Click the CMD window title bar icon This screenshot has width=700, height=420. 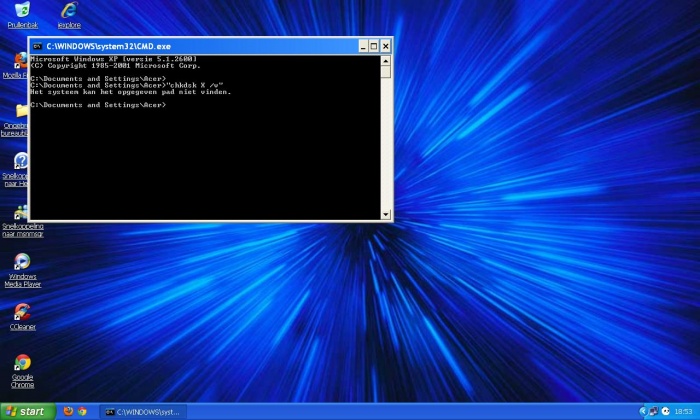(37, 46)
